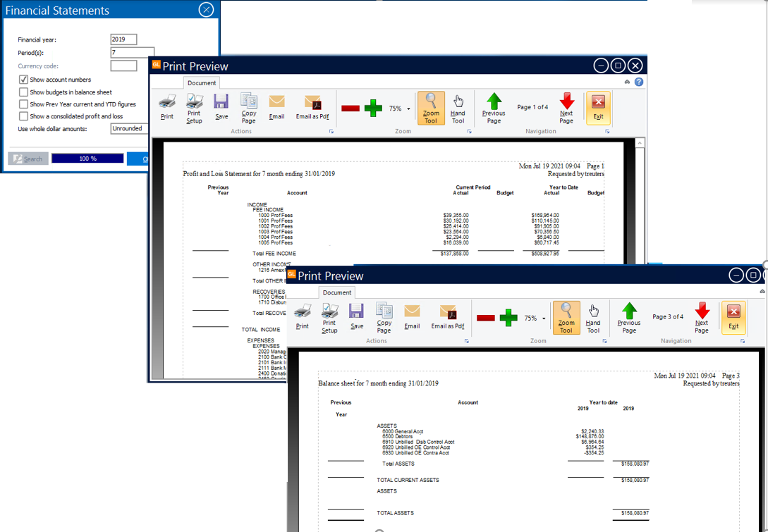Open the Help question mark in Print Preview
This screenshot has height=532, width=768.
[638, 82]
